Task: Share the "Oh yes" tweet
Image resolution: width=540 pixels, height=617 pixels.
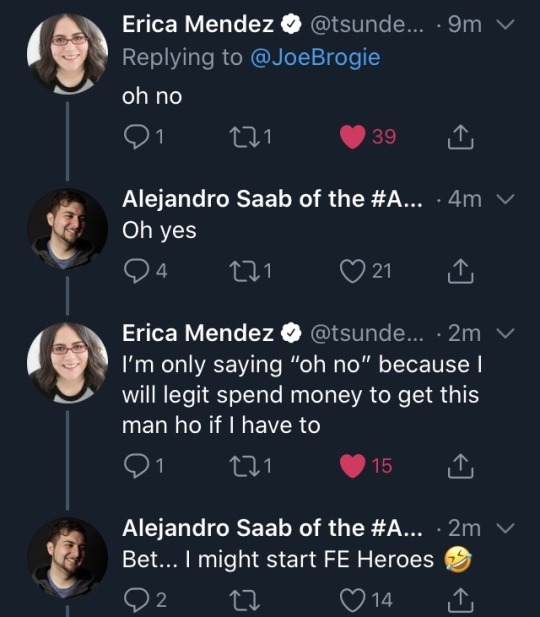Action: pos(460,271)
